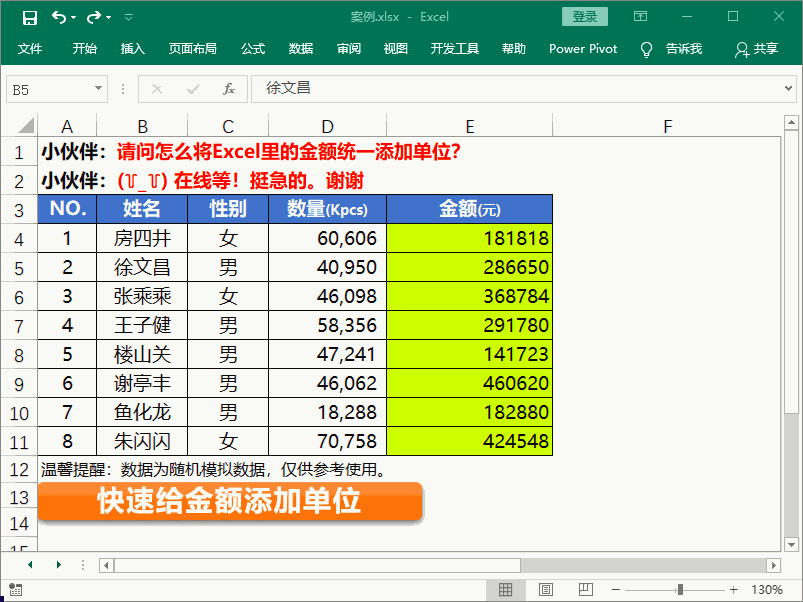The image size is (803, 602).
Task: Click the 金额(元) header cell
Action: (470, 209)
